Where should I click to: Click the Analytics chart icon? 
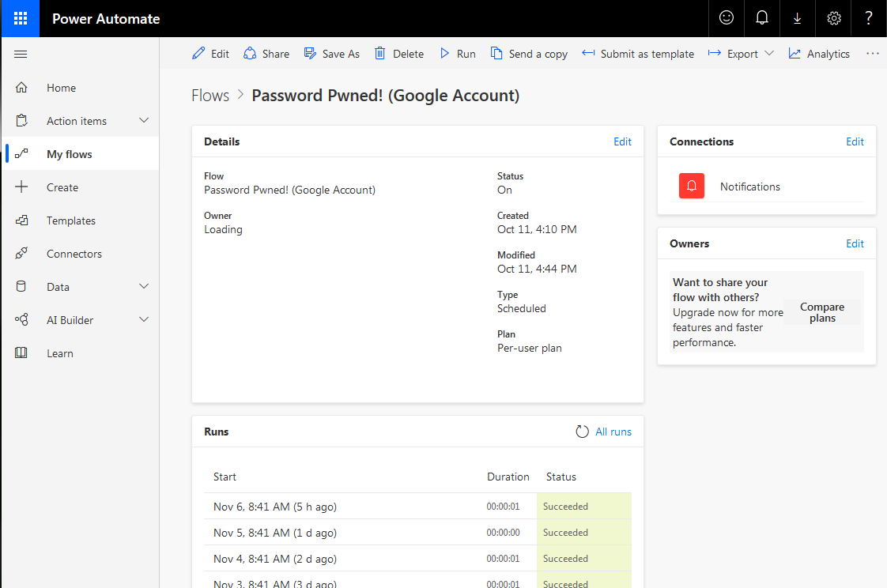tap(795, 53)
